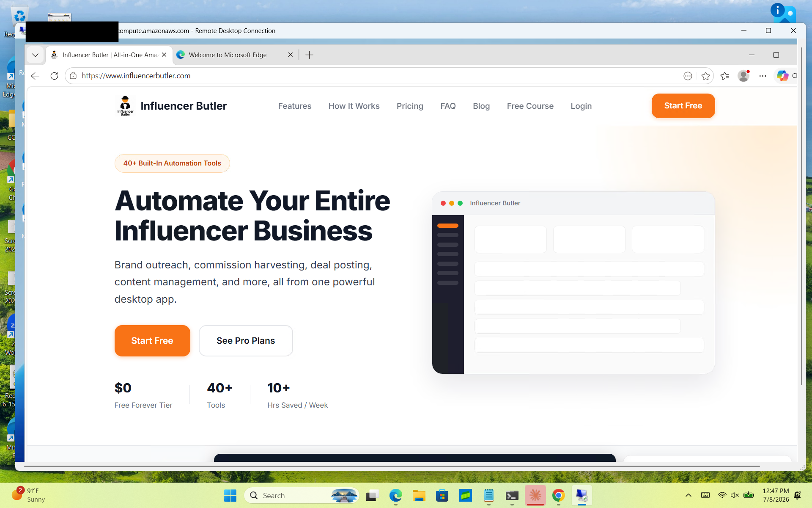Open the clock and date 12:47 PM
Image resolution: width=812 pixels, height=508 pixels.
776,495
